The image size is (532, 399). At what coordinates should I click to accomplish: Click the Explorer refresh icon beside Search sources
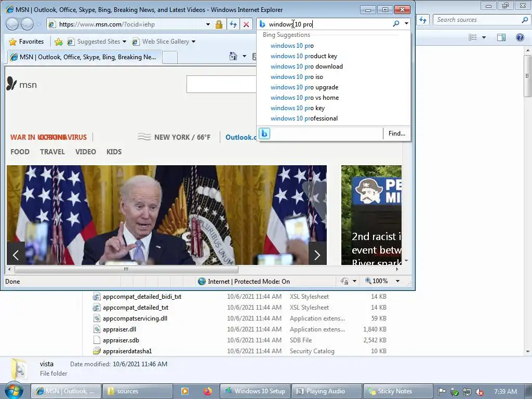(x=423, y=20)
